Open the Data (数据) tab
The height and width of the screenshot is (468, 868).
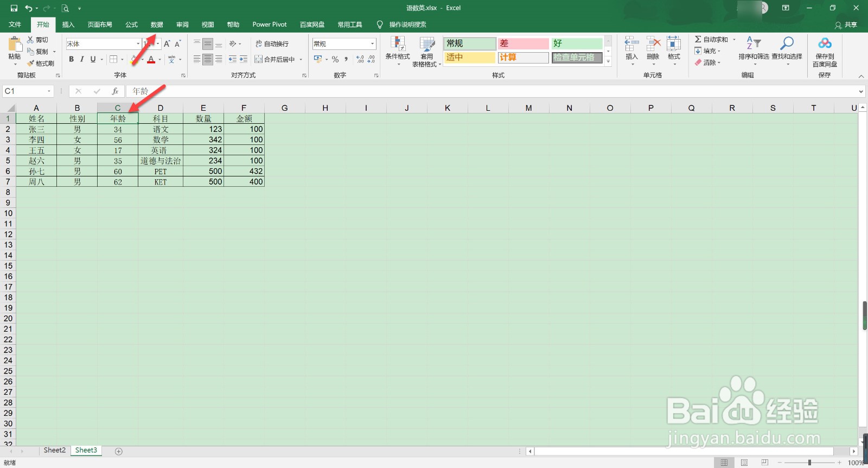click(x=157, y=24)
